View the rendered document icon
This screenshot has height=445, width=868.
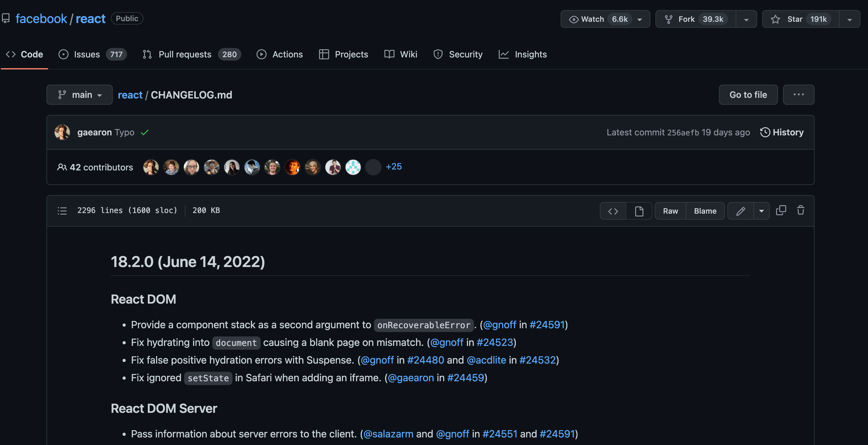(639, 211)
